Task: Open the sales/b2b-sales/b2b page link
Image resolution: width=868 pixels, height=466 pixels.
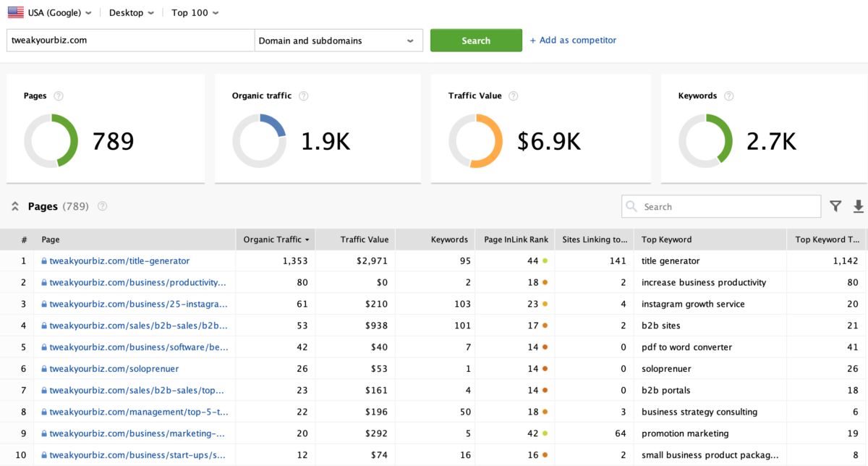Action: tap(139, 326)
